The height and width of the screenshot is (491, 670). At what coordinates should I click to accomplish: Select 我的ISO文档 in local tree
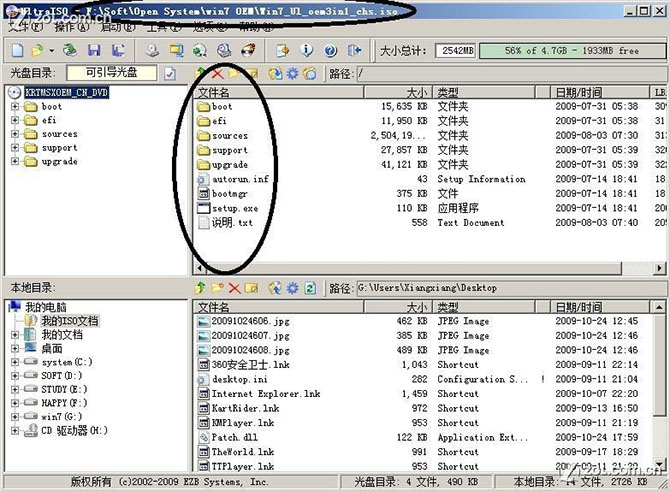[62, 321]
